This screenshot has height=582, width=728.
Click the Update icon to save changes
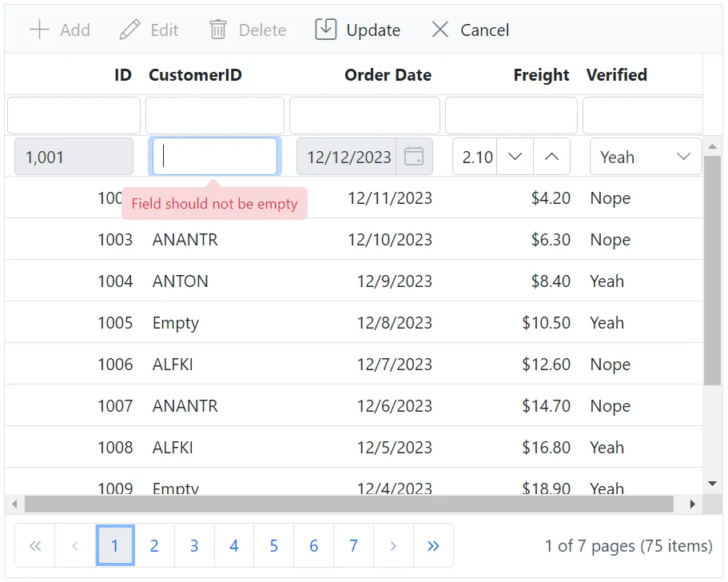pyautogui.click(x=325, y=29)
